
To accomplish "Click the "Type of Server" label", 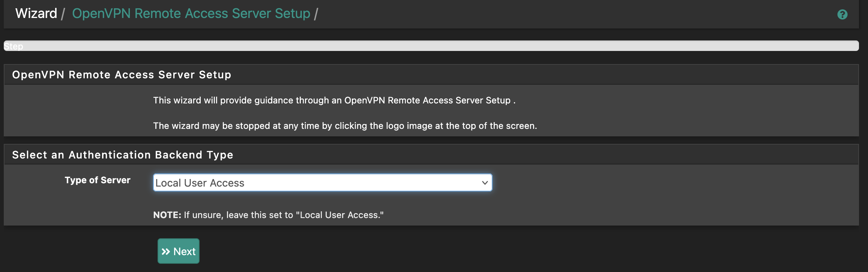I will point(98,180).
